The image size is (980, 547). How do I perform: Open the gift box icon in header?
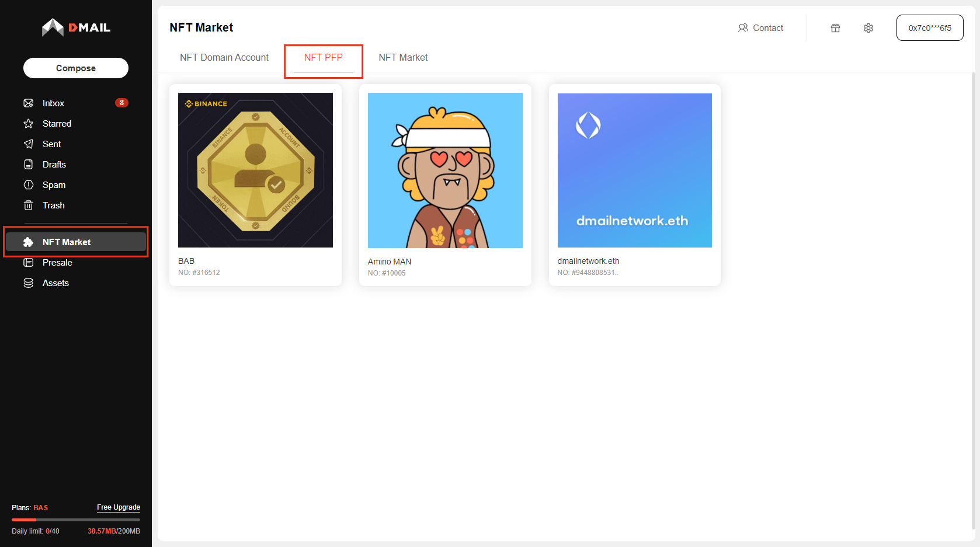pyautogui.click(x=835, y=27)
